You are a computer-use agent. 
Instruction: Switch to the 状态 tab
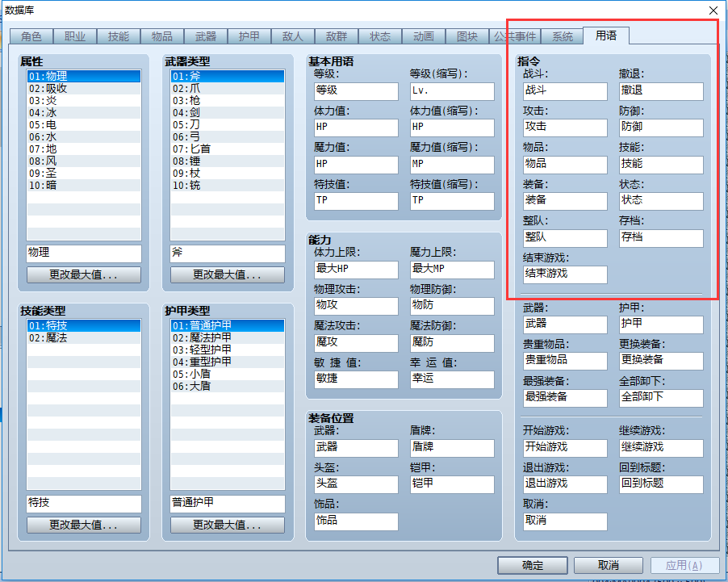pos(380,36)
